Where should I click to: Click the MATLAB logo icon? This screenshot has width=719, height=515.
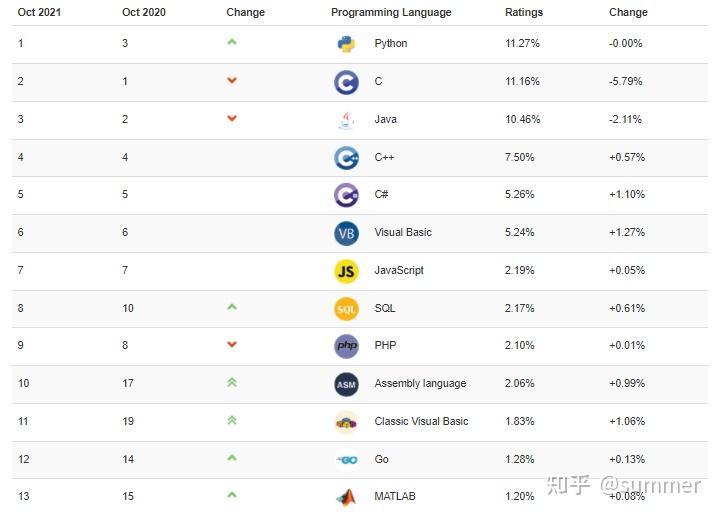346,497
